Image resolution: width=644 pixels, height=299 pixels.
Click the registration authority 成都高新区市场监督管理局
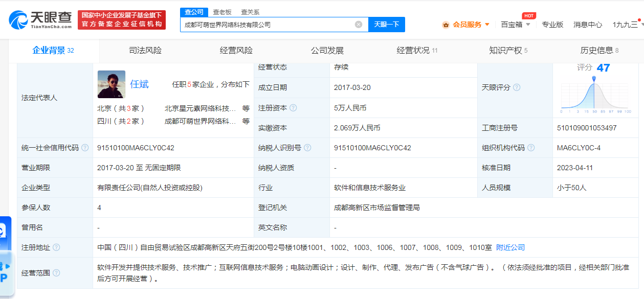point(377,208)
